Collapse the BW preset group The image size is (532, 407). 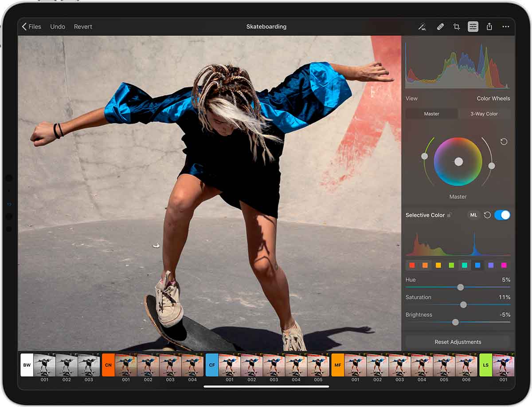point(27,365)
